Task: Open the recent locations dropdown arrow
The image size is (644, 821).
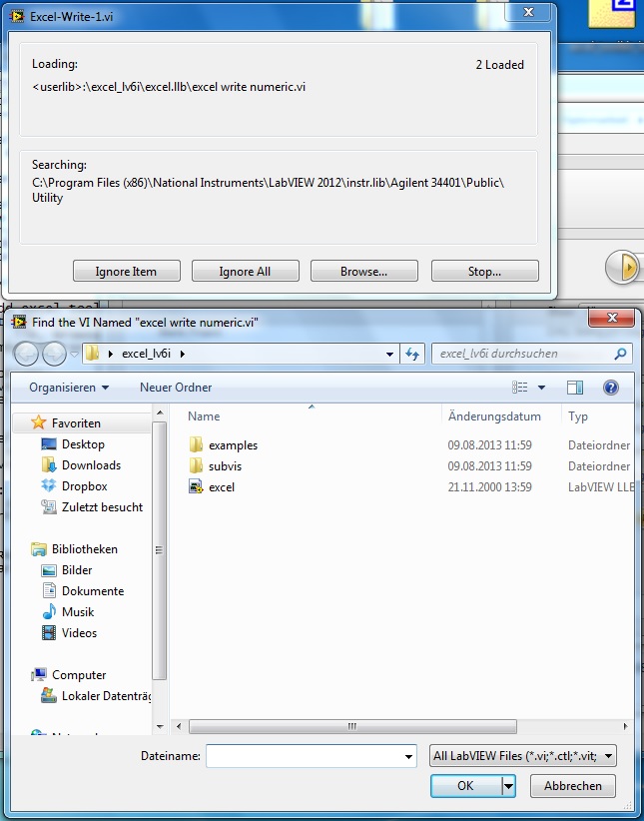Action: [74, 354]
